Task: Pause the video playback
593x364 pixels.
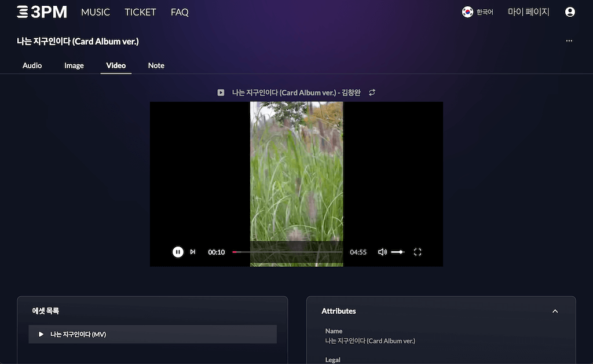Action: coord(178,252)
